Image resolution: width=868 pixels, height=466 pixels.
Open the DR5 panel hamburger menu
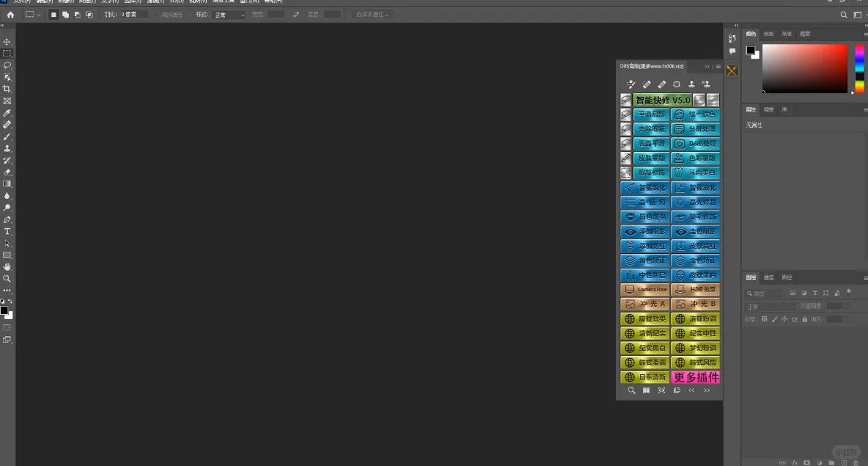pyautogui.click(x=718, y=67)
